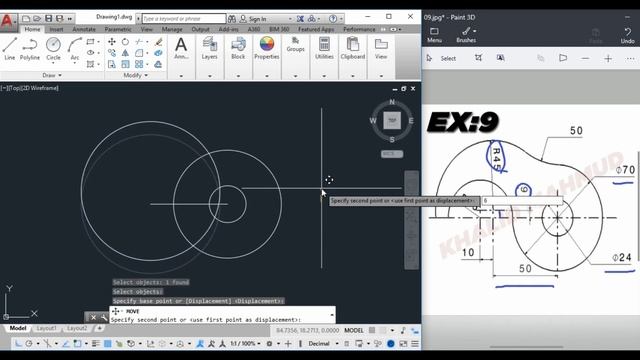The width and height of the screenshot is (640, 360).
Task: Click the Erase tool icon
Action: [159, 42]
